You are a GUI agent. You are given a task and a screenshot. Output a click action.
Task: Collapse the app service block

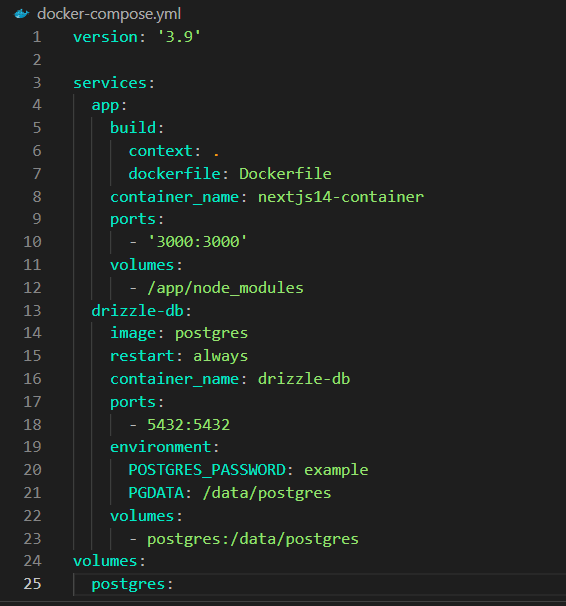click(x=105, y=105)
